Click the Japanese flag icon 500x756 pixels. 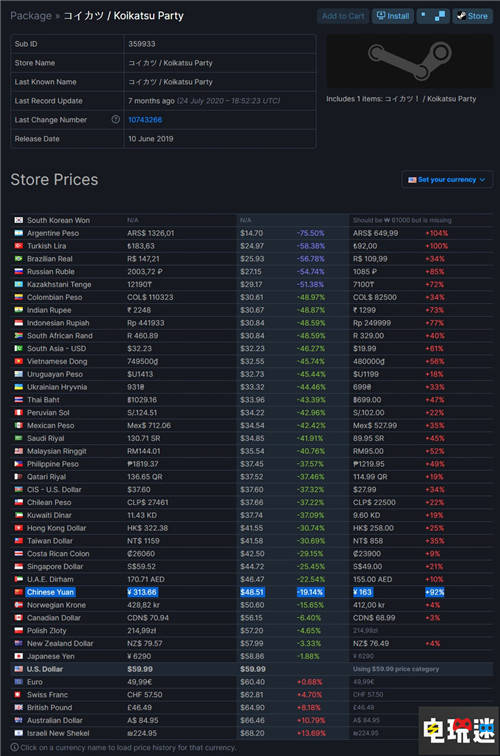click(18, 656)
